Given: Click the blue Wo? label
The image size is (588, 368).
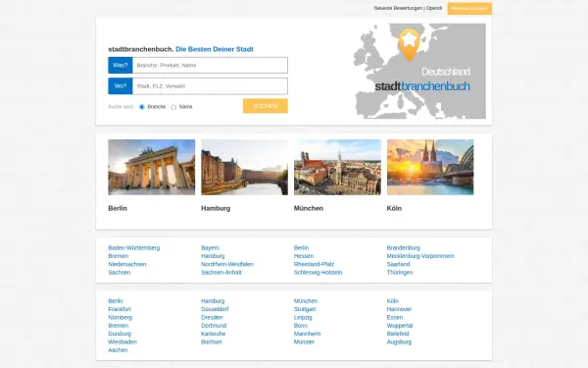Looking at the screenshot, I should point(121,86).
